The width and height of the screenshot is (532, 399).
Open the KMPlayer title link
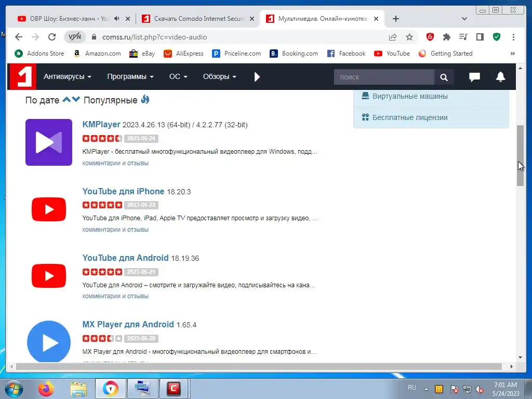coord(101,125)
